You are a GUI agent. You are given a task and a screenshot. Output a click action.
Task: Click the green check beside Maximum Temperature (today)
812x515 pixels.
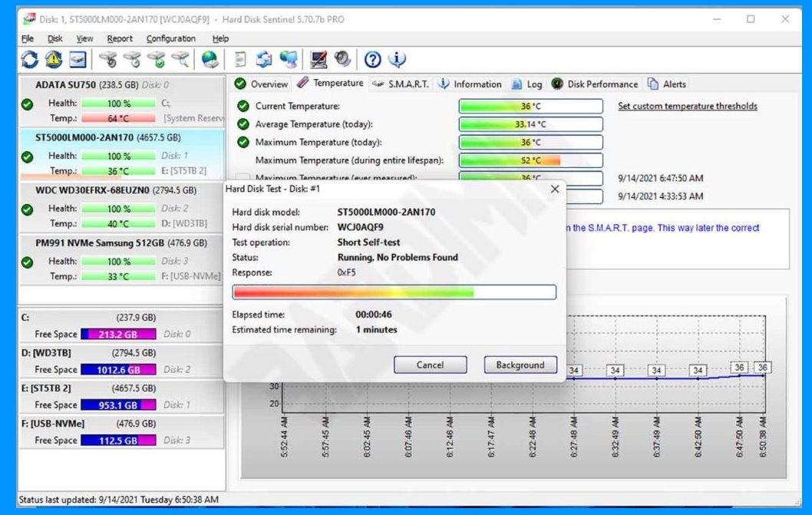[x=243, y=142]
